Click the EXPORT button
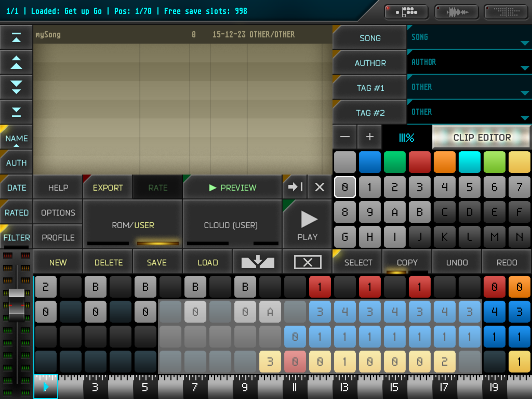The image size is (532, 399). pos(108,188)
